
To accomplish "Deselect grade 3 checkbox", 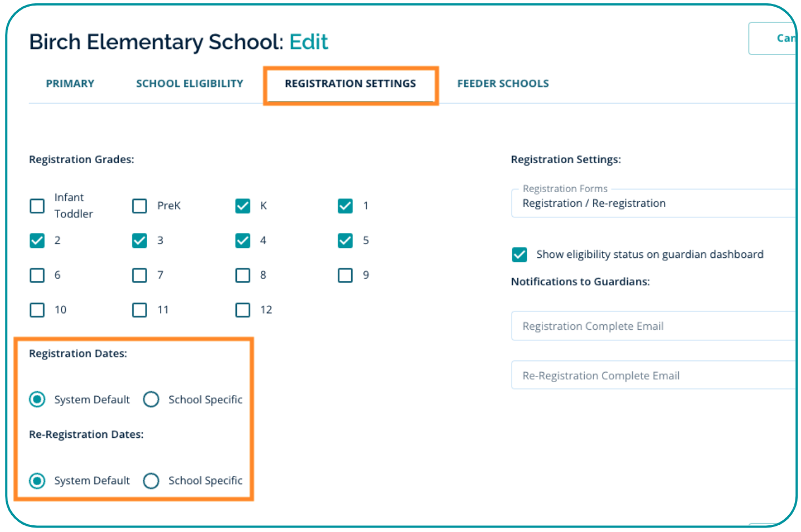I will click(x=140, y=241).
